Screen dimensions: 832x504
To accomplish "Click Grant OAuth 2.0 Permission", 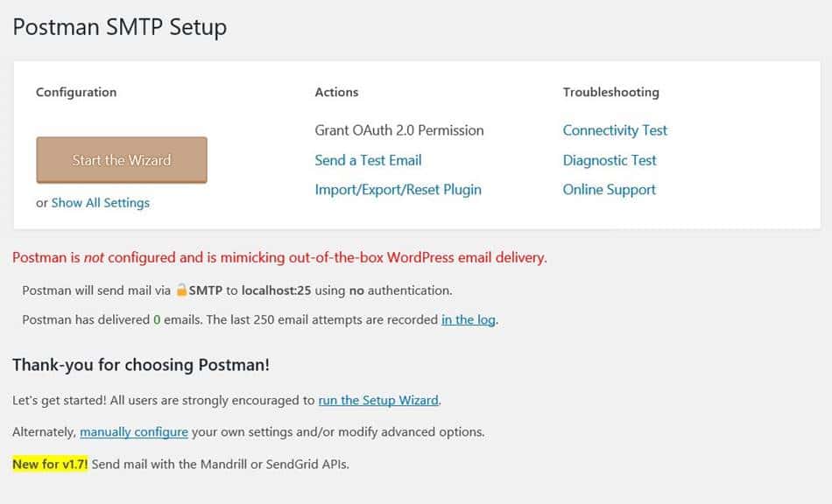I will (x=399, y=130).
